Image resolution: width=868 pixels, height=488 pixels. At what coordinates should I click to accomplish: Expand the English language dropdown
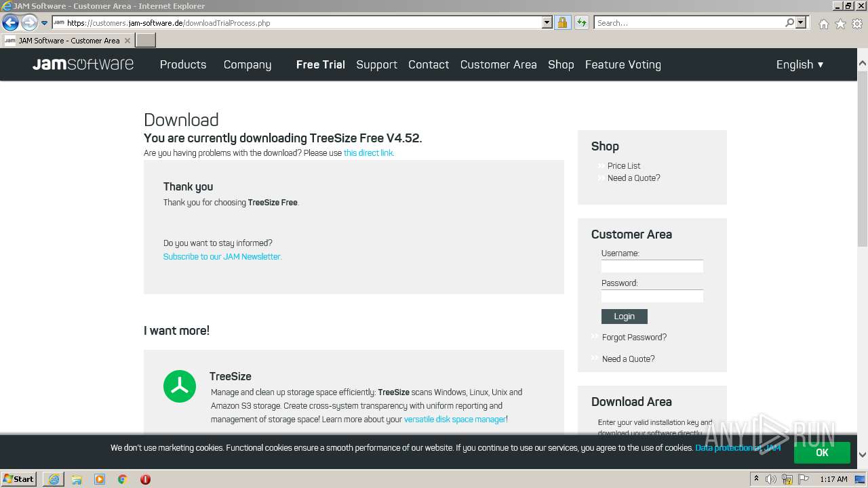click(800, 64)
